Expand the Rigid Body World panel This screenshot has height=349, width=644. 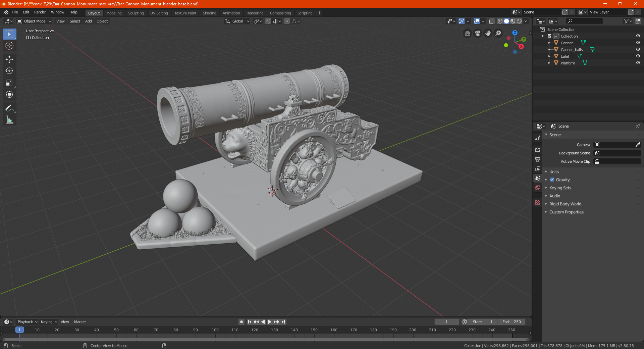tap(565, 204)
